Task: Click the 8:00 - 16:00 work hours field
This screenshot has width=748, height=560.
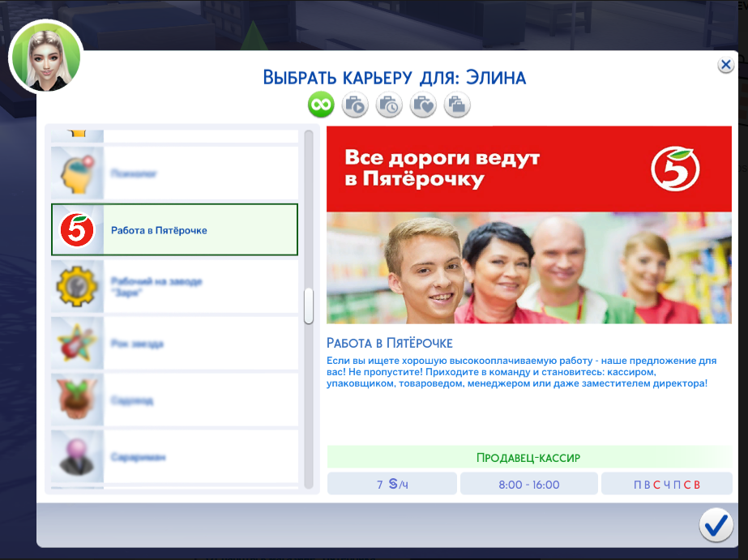Action: click(529, 484)
